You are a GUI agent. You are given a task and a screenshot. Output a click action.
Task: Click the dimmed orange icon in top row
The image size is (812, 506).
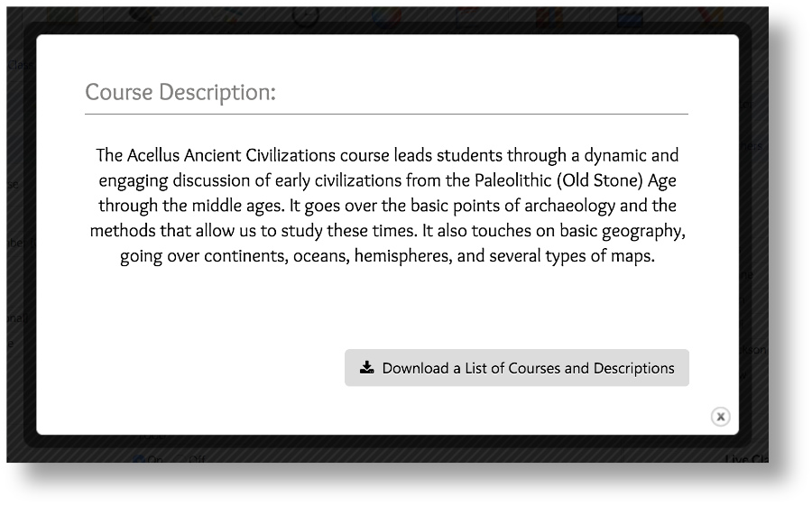click(549, 16)
